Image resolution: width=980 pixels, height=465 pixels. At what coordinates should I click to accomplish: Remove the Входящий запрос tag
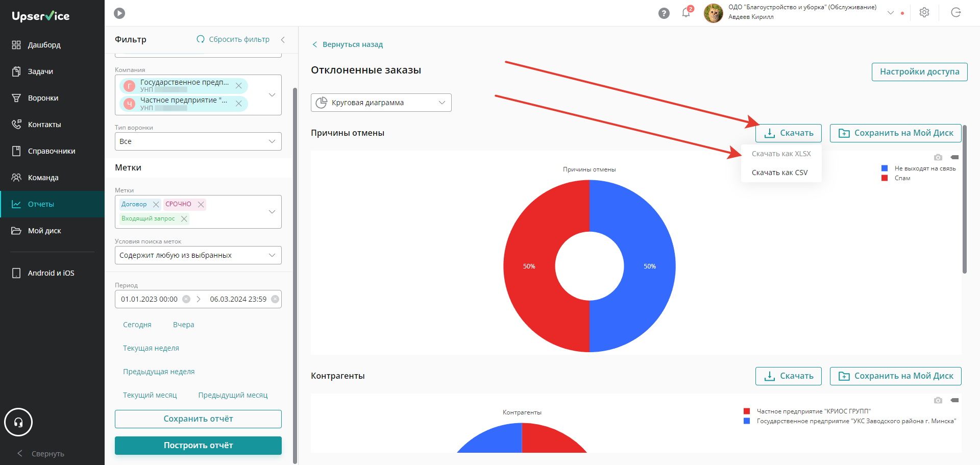click(x=184, y=218)
